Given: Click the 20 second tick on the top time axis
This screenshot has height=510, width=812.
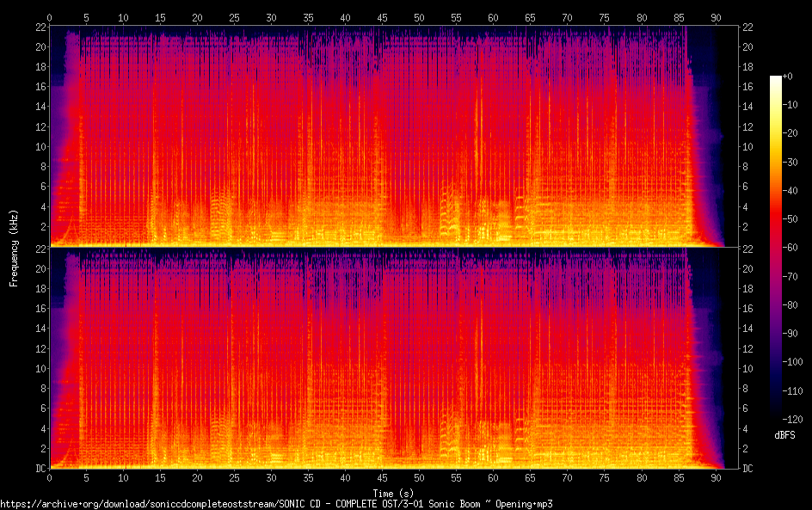Looking at the screenshot, I should (x=198, y=17).
